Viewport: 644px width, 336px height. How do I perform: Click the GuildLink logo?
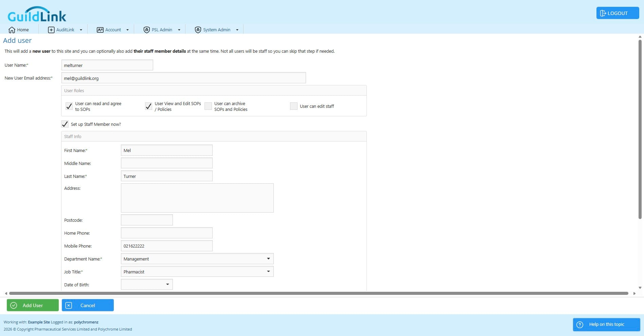[x=37, y=14]
